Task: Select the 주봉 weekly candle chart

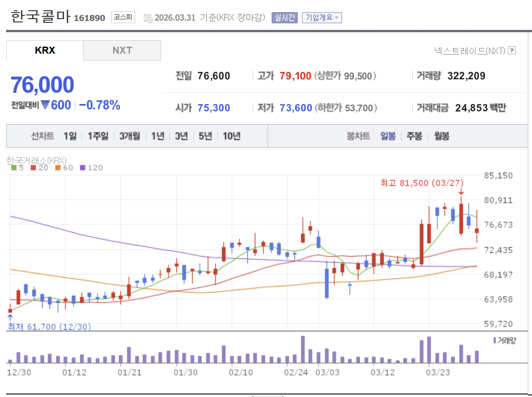Action: tap(414, 136)
